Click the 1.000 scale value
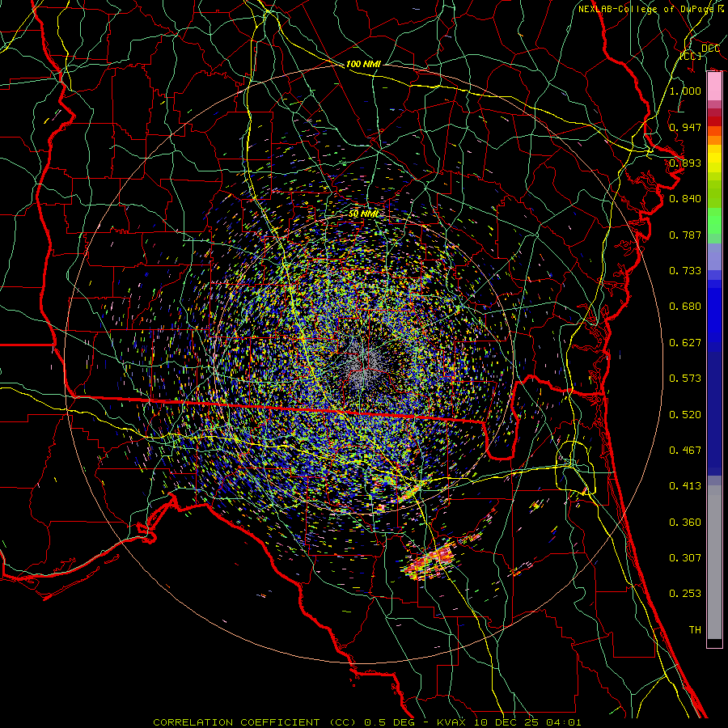 pos(685,91)
